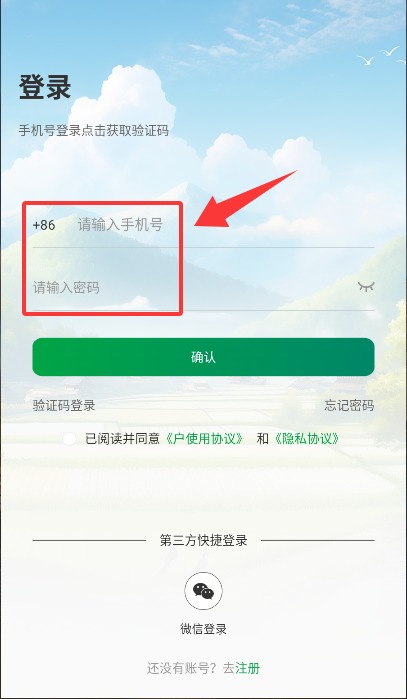Select the 微信登录 label

tap(203, 629)
